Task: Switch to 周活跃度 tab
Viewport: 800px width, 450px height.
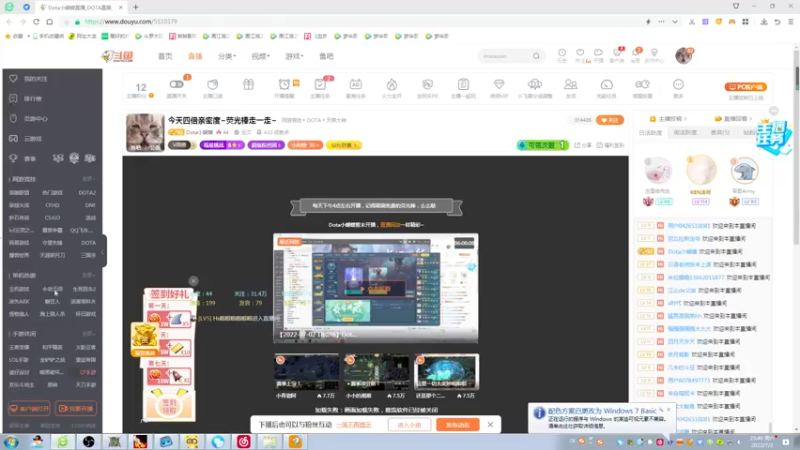Action: (685, 133)
